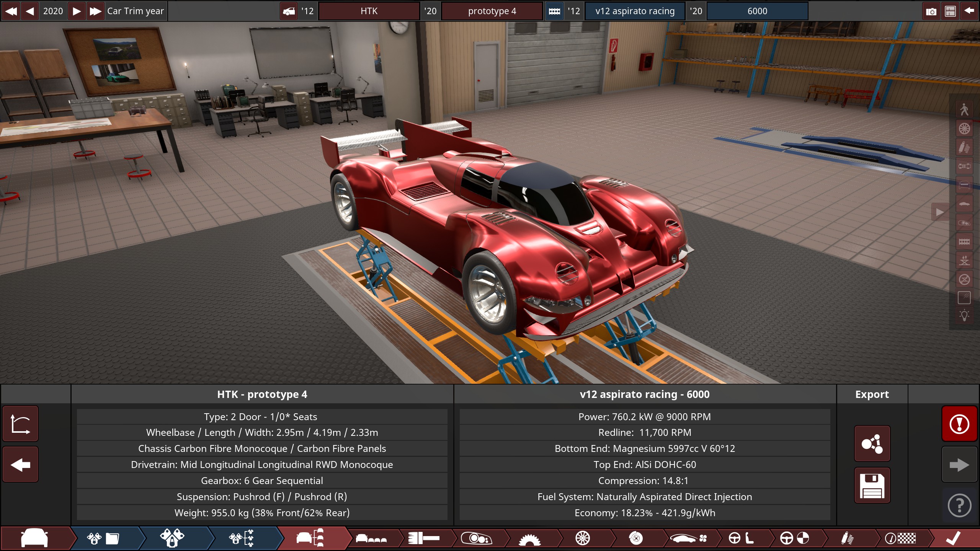Step back one year
This screenshot has height=551, width=980.
pyautogui.click(x=29, y=11)
